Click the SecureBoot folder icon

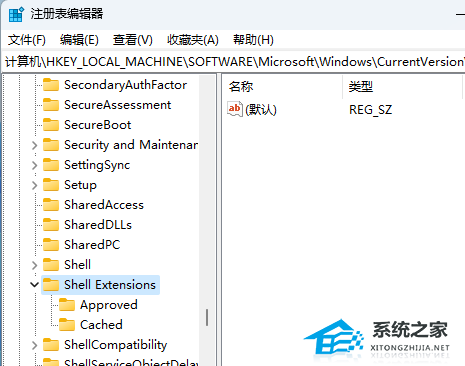tap(51, 125)
